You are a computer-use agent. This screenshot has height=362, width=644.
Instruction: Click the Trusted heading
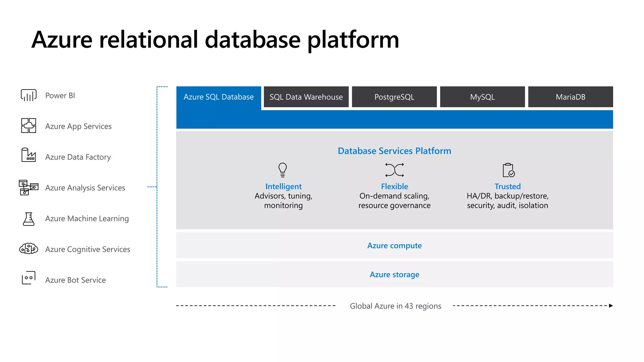(508, 186)
